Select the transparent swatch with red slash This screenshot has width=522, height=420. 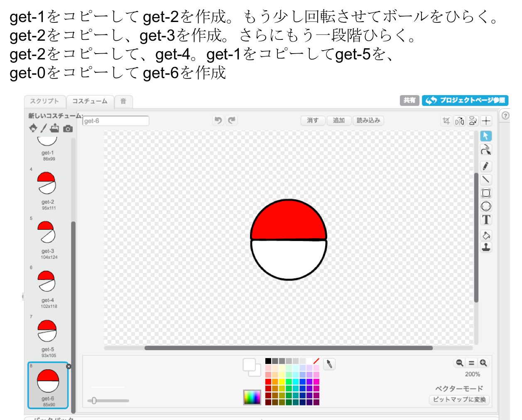click(316, 361)
